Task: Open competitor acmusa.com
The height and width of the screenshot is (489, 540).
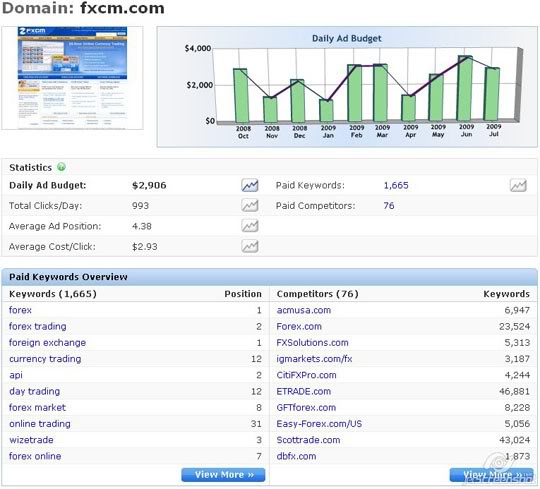Action: click(x=304, y=310)
